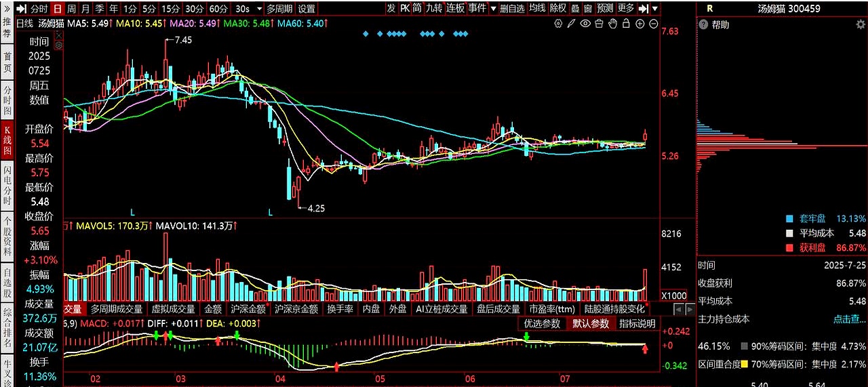Zoom in with the plus circle icon

pyautogui.click(x=639, y=24)
